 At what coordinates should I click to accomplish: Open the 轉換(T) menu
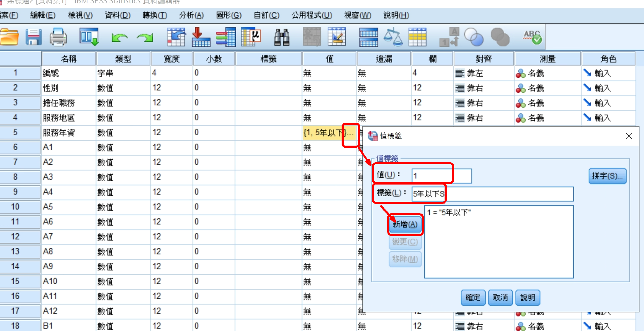coord(155,15)
